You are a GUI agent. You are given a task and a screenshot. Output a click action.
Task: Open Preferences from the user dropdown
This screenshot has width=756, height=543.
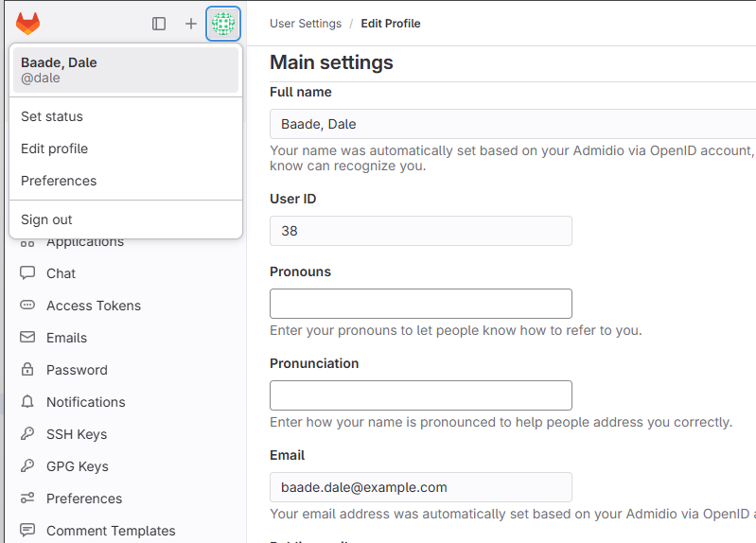(x=59, y=181)
